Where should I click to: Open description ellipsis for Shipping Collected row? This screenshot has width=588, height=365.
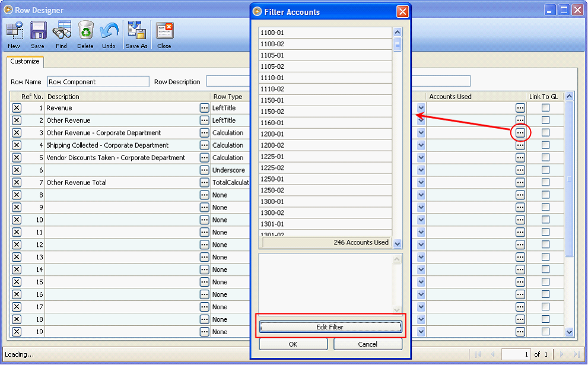click(x=204, y=145)
